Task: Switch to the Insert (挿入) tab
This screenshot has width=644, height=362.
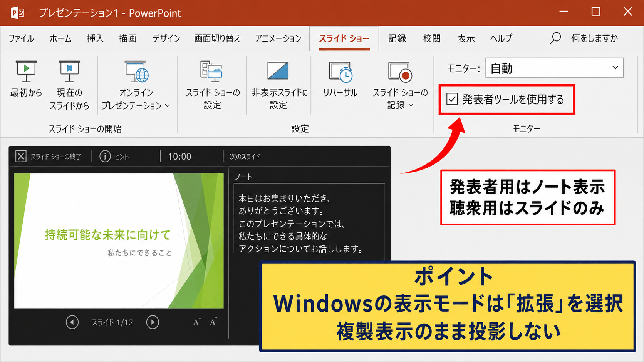Action: pos(95,38)
